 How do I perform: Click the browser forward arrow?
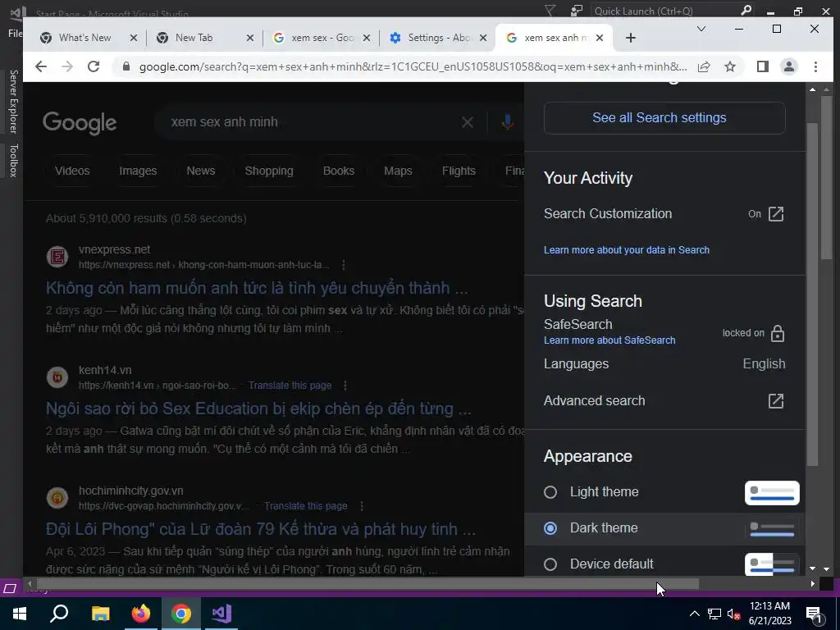click(67, 66)
